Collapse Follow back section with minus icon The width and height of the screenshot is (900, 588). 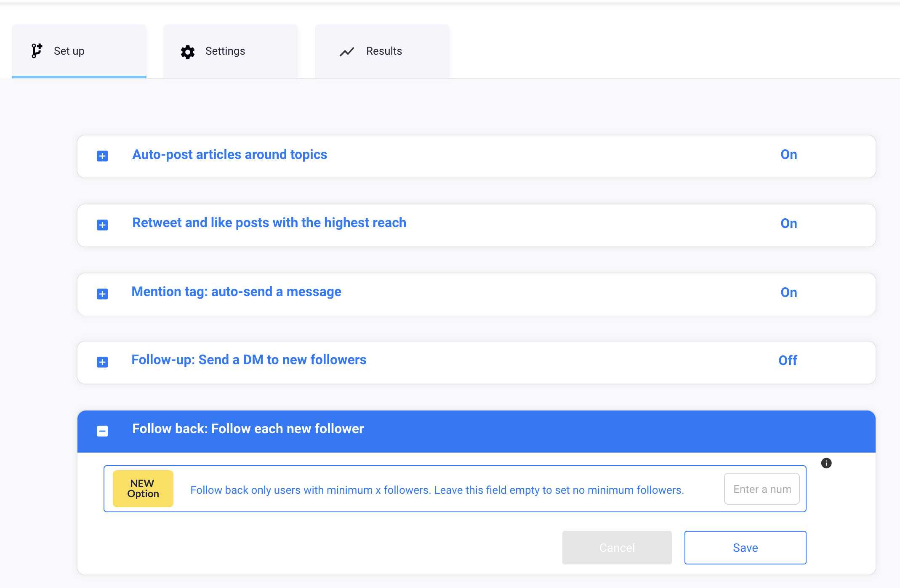pos(102,431)
